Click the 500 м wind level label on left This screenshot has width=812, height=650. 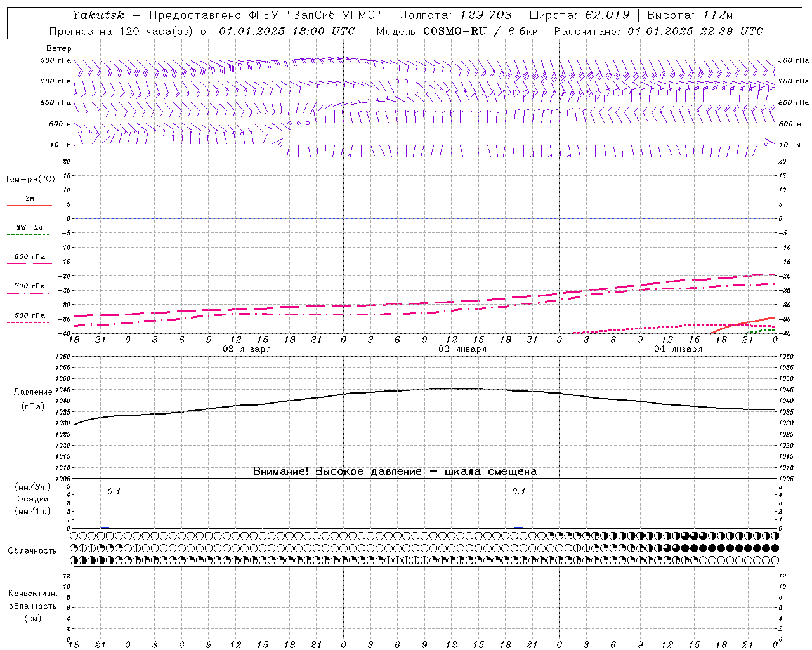60,124
